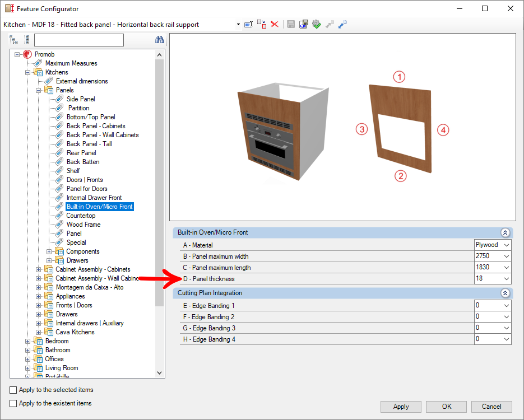This screenshot has width=524, height=420.
Task: Click the tree search text field
Action: 79,40
